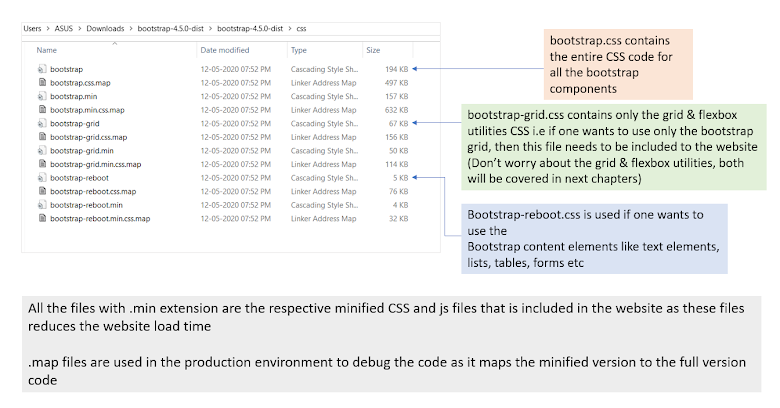780x408 pixels.
Task: Select the file named bootstrap.min
Action: 74,96
